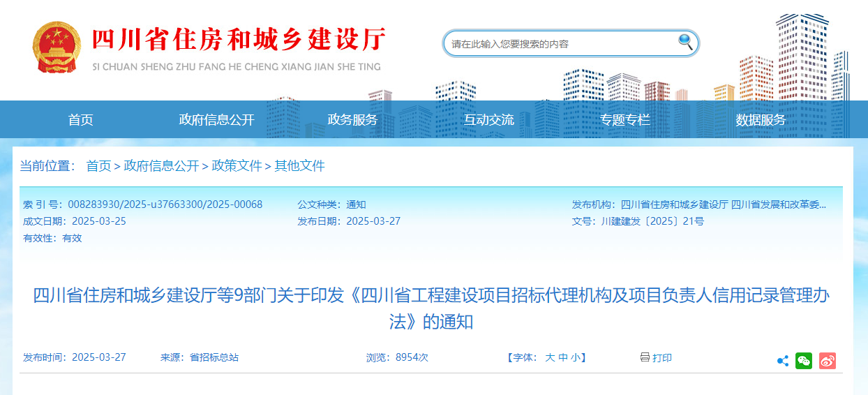This screenshot has height=395, width=868.
Task: Open the 政府信息公开 navigation menu
Action: tap(217, 120)
